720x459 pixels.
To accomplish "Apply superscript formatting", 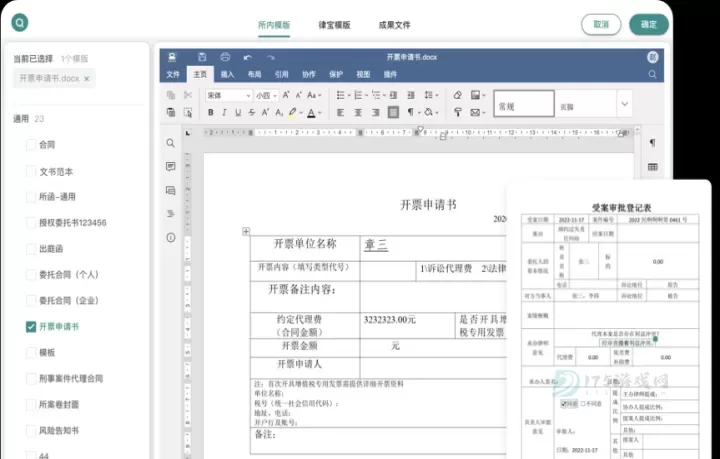I will [265, 112].
